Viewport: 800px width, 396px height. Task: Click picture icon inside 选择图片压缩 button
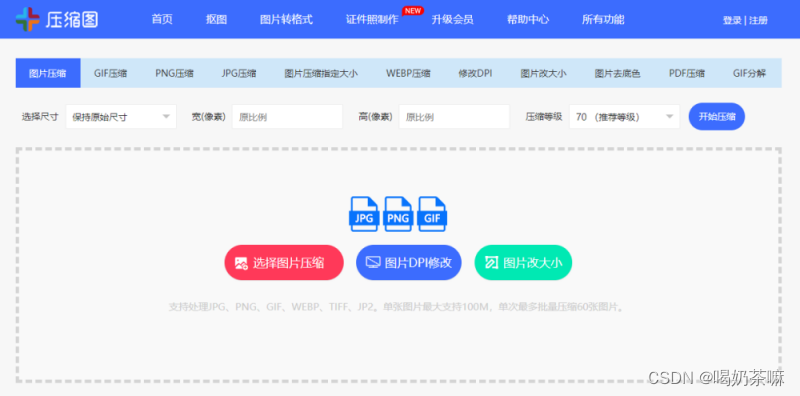click(241, 263)
